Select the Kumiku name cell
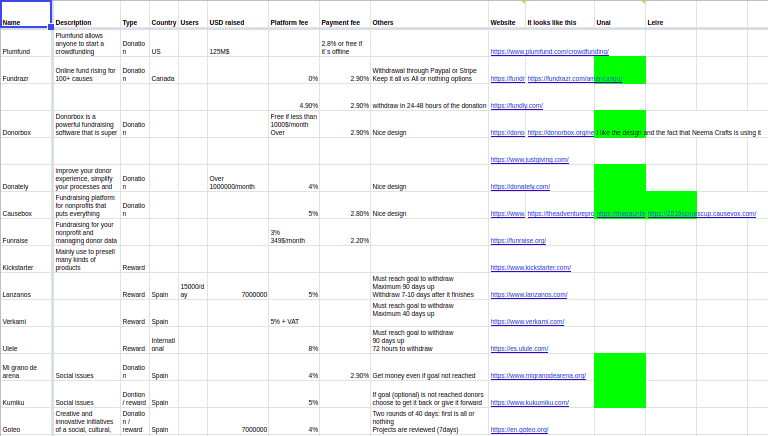 point(26,394)
